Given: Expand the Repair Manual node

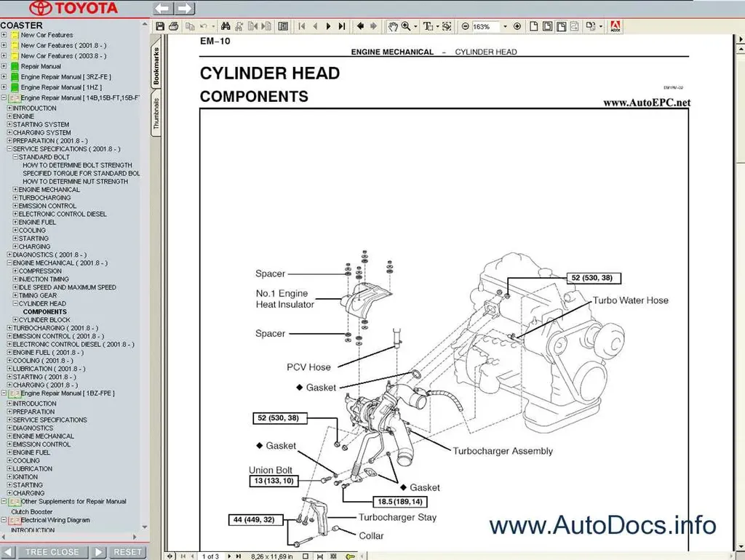Looking at the screenshot, I should point(4,66).
